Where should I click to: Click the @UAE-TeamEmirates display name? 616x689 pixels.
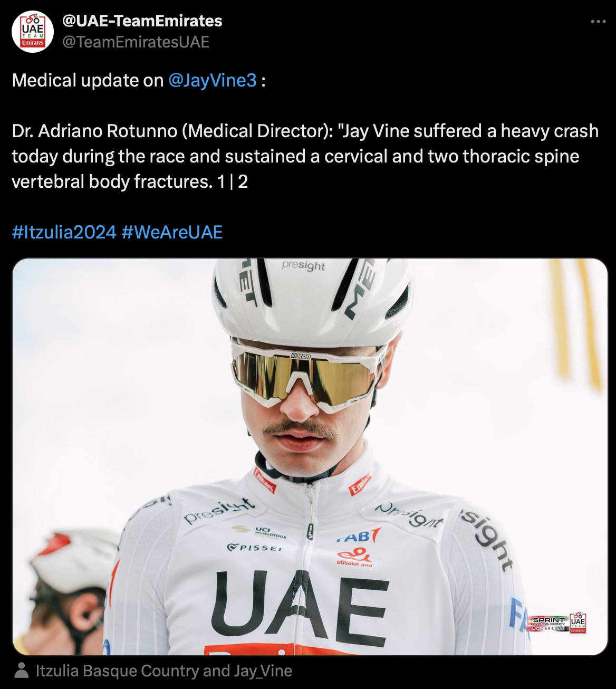tap(142, 21)
